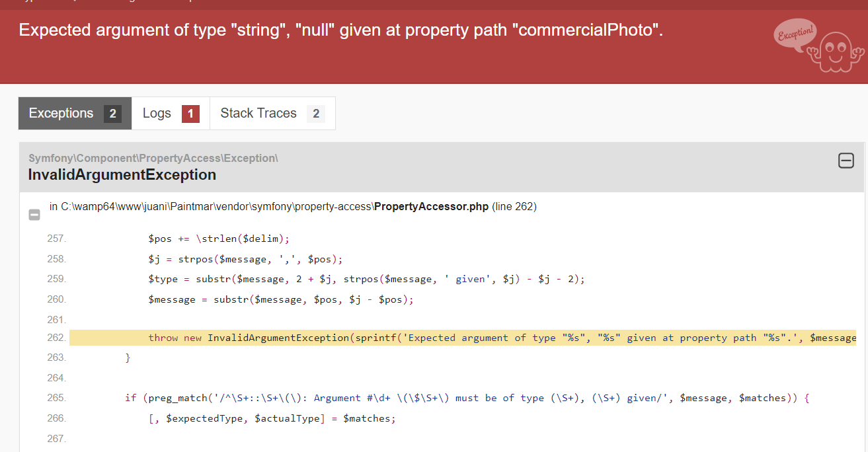Collapse the InvalidArgumentException block
This screenshot has width=868, height=452.
pyautogui.click(x=846, y=161)
